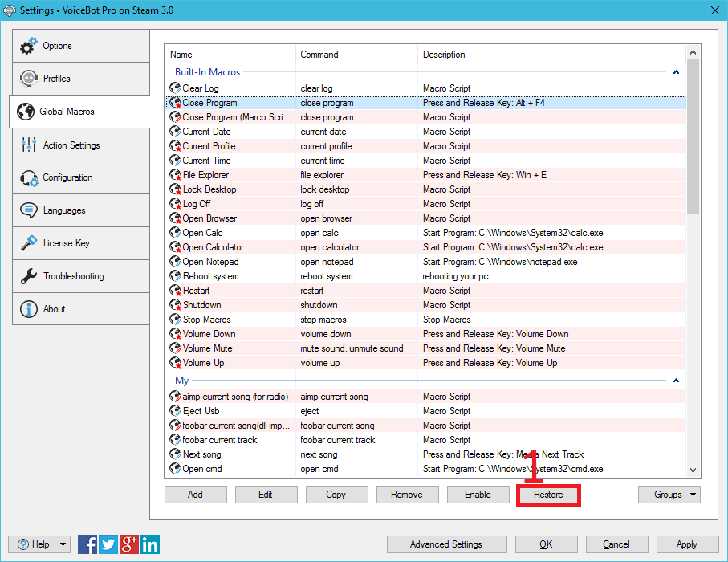The width and height of the screenshot is (728, 562).
Task: Click the macro icon beside Clear Log
Action: tap(175, 88)
